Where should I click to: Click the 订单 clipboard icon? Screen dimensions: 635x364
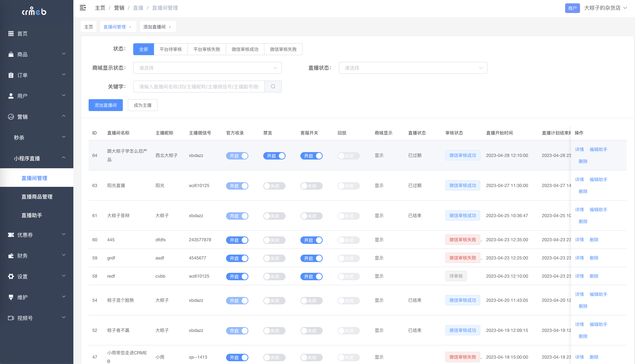tap(11, 75)
